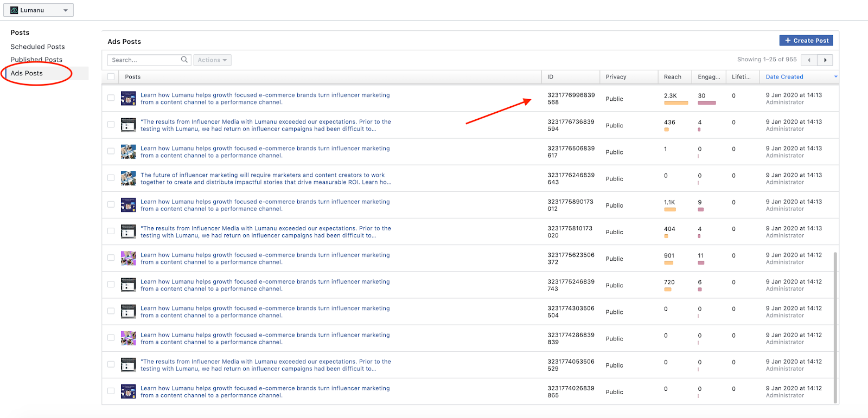This screenshot has width=868, height=418.
Task: Go to previous page of posts
Action: 809,60
